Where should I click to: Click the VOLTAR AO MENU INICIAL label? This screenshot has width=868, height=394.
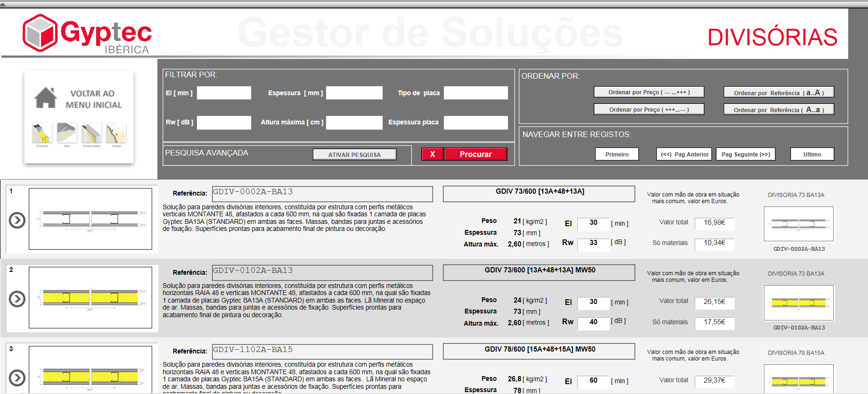[x=93, y=99]
